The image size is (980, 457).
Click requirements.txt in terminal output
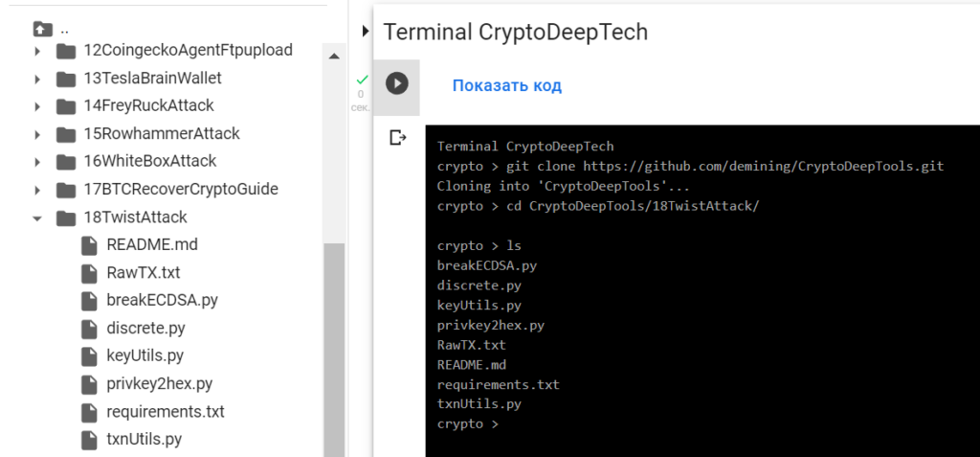(x=498, y=384)
